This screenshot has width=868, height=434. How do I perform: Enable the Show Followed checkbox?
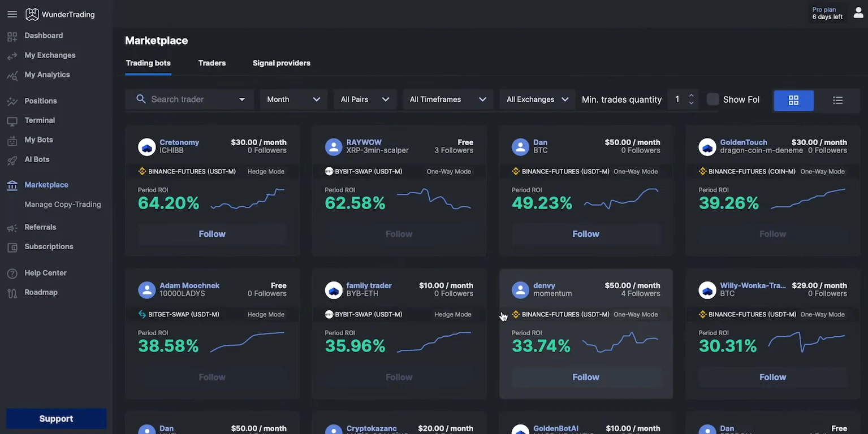[x=713, y=99]
